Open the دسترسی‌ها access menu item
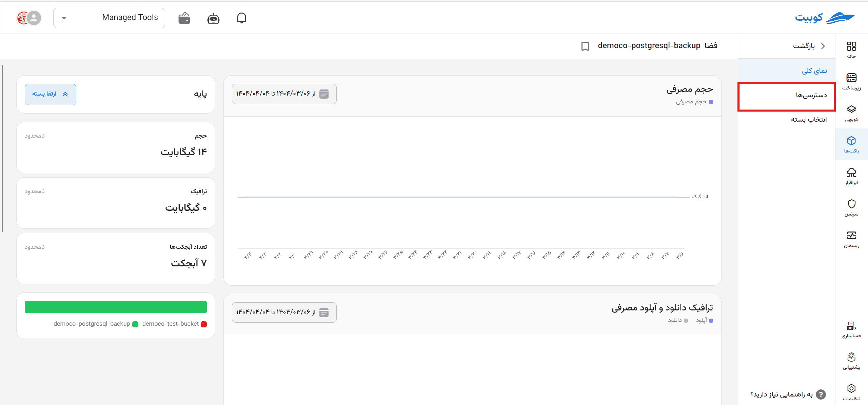868x405 pixels. (x=787, y=95)
